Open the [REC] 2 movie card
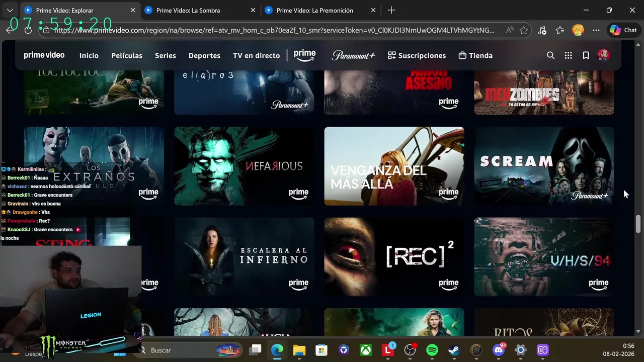Viewport: 644px width, 362px height. (x=394, y=256)
